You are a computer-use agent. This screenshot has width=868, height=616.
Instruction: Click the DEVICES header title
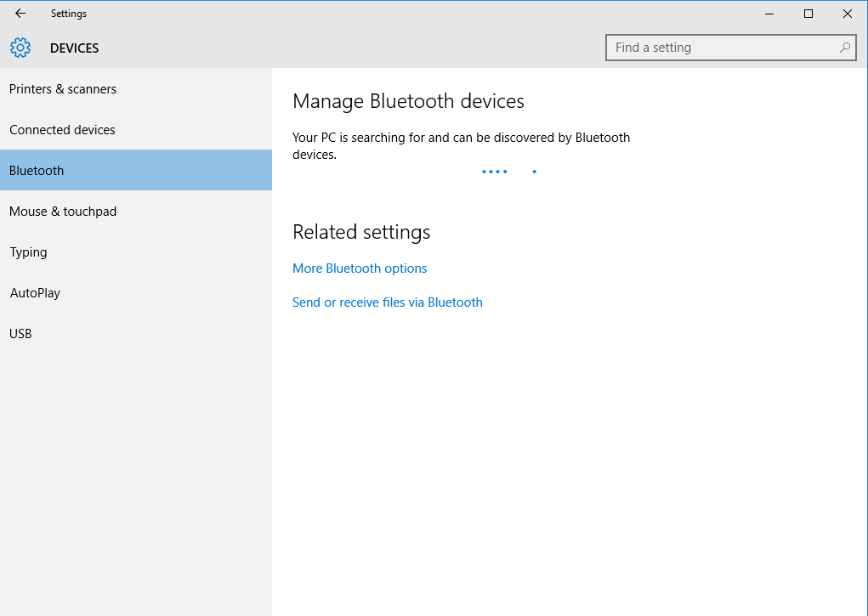(x=74, y=48)
